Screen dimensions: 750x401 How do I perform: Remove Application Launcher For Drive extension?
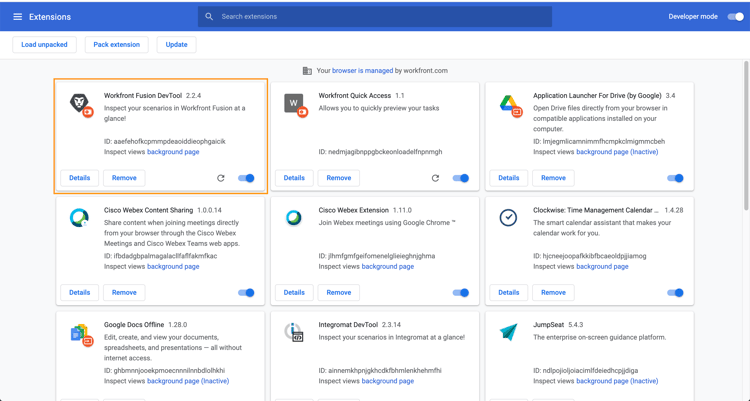coord(553,178)
